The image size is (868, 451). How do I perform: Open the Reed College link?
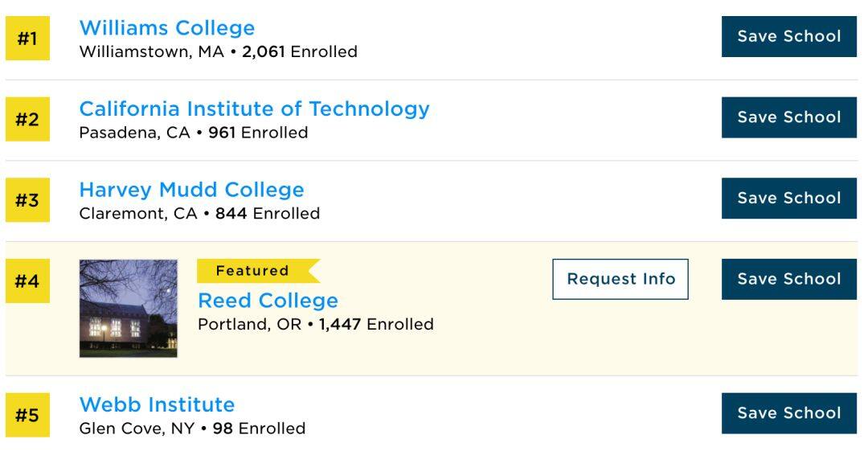point(268,301)
